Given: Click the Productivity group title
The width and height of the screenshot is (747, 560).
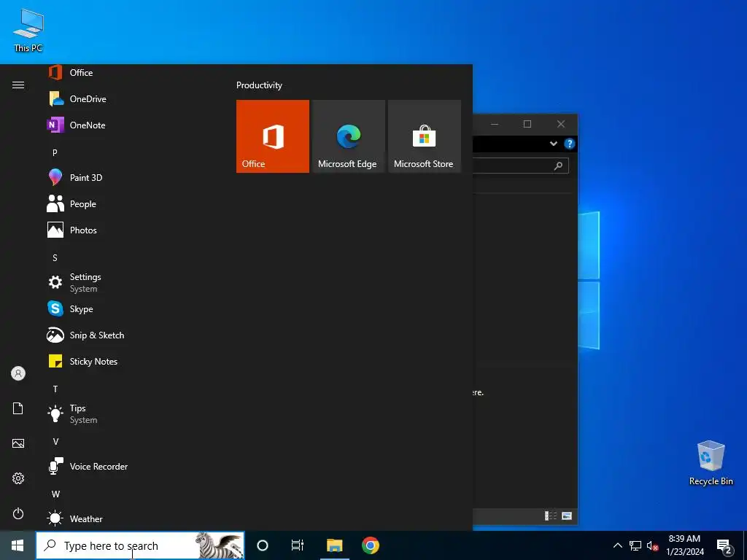Looking at the screenshot, I should (259, 85).
